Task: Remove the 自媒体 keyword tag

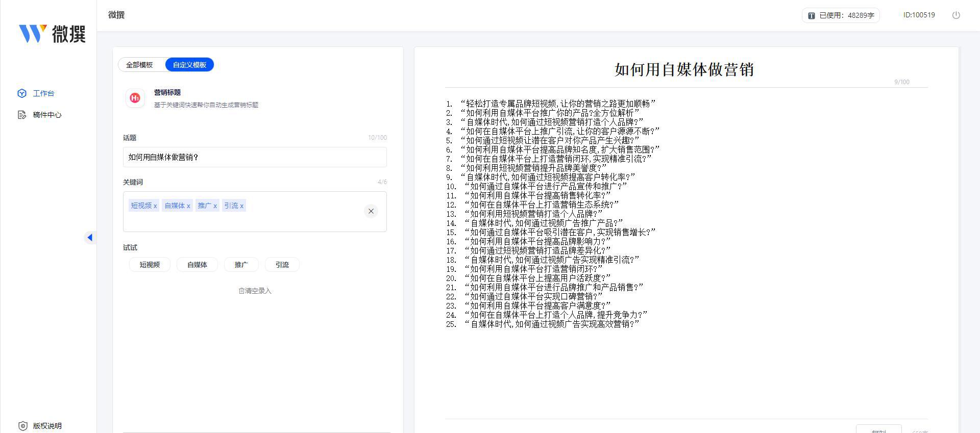Action: tap(188, 206)
